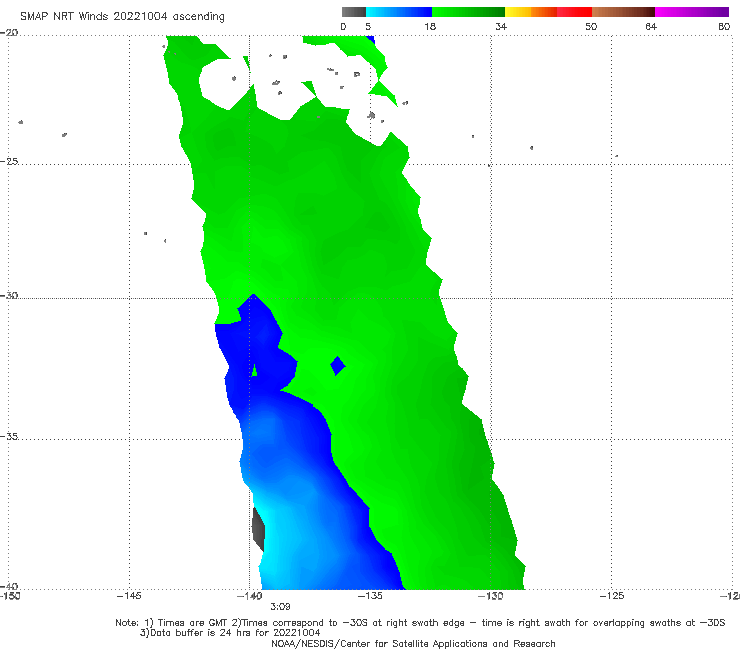Click the brown 50-64 colorbar segment
The height and width of the screenshot is (650, 740).
tap(623, 12)
